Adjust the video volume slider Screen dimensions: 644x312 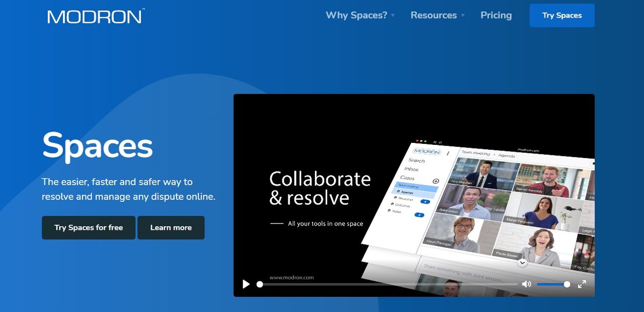pyautogui.click(x=553, y=284)
